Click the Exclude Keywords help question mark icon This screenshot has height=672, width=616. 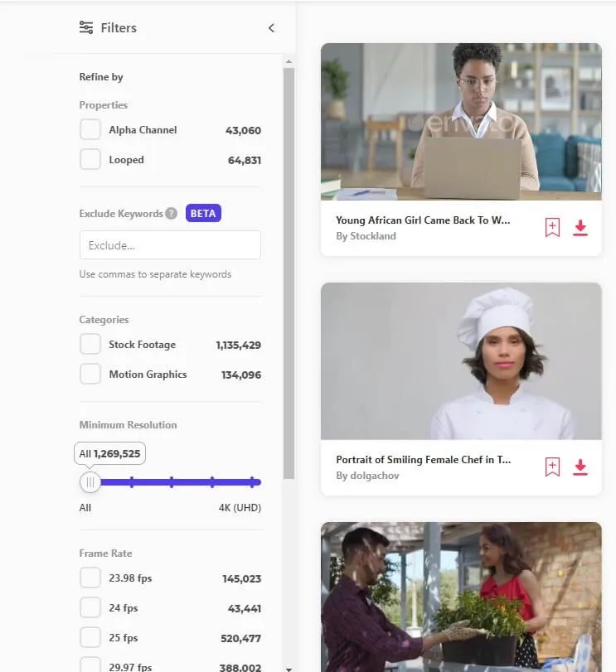pyautogui.click(x=171, y=214)
